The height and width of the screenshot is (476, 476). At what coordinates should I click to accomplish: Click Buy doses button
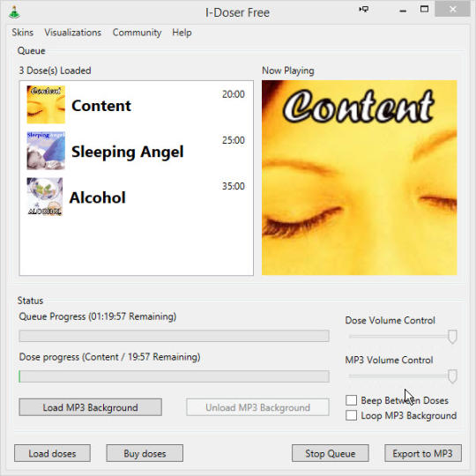[x=145, y=453]
